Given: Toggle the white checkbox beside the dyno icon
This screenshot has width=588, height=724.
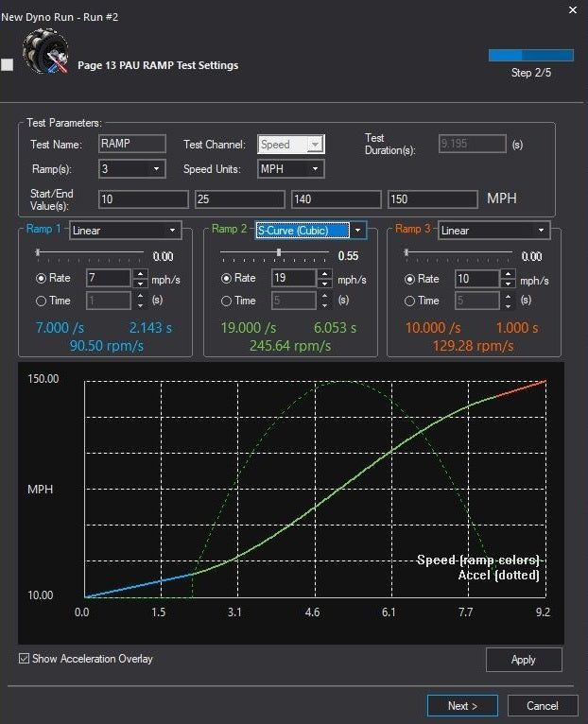Looking at the screenshot, I should [x=8, y=64].
